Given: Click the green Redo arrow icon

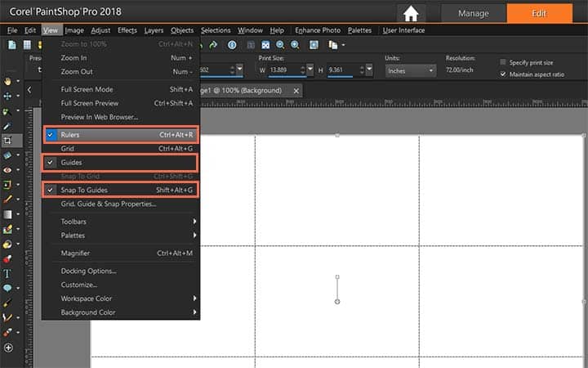Looking at the screenshot, I should pos(213,45).
